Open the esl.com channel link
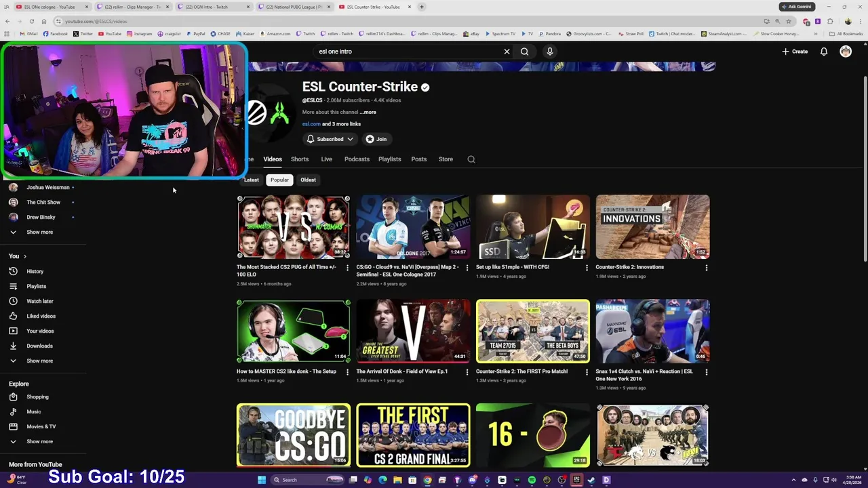The image size is (868, 488). point(311,124)
